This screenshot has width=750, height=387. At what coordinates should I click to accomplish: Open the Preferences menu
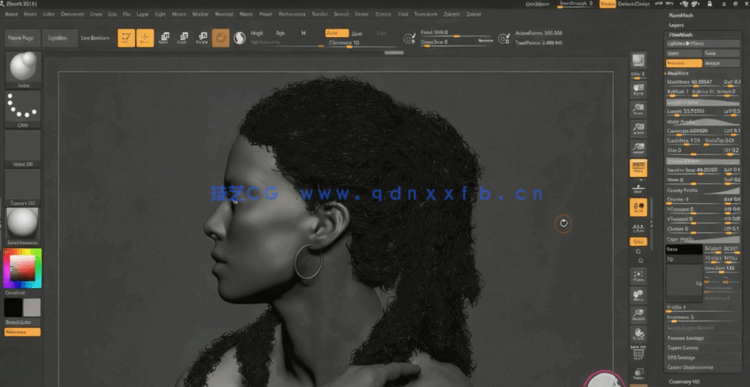click(x=292, y=14)
